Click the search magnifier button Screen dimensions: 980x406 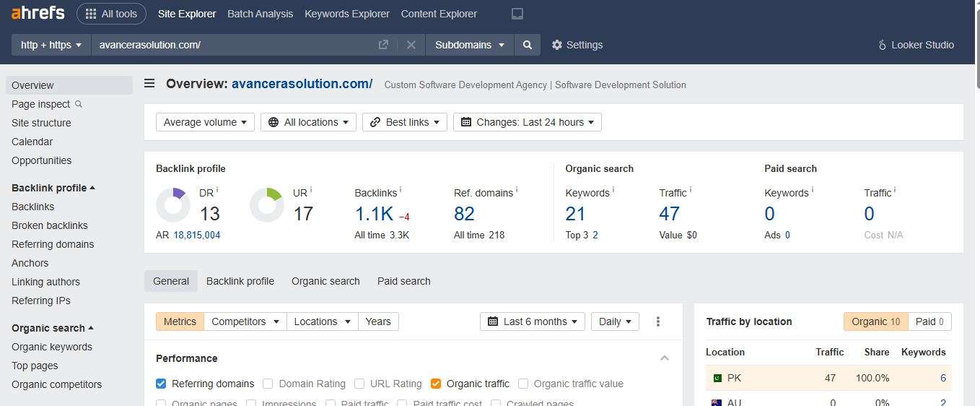[x=528, y=45]
